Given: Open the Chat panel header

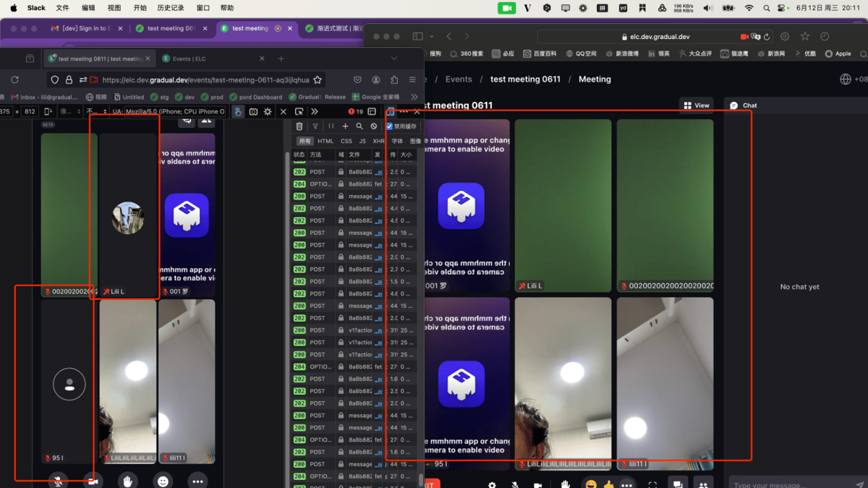Looking at the screenshot, I should click(x=744, y=106).
